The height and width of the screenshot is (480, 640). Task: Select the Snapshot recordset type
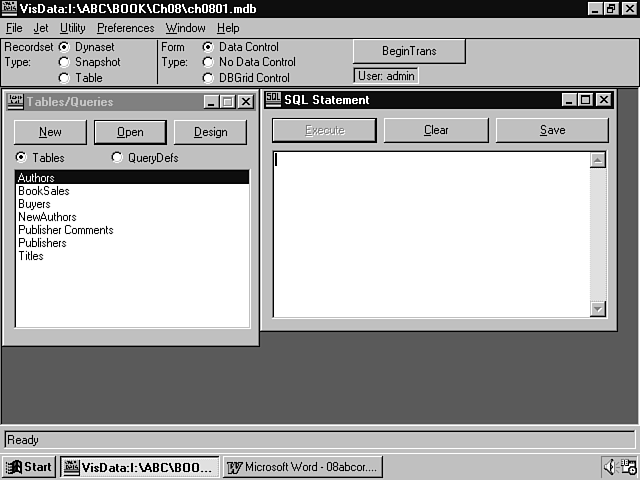click(65, 62)
